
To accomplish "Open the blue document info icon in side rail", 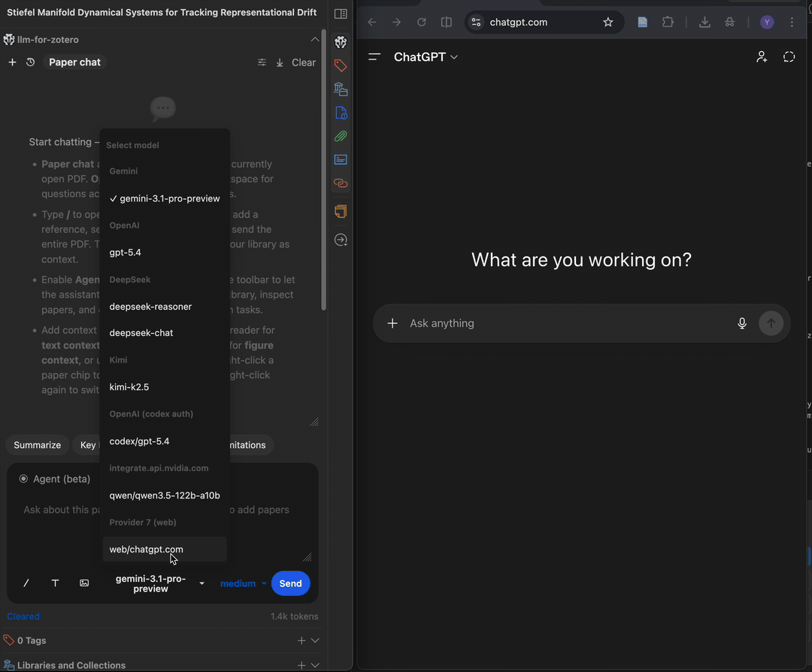I will [341, 113].
